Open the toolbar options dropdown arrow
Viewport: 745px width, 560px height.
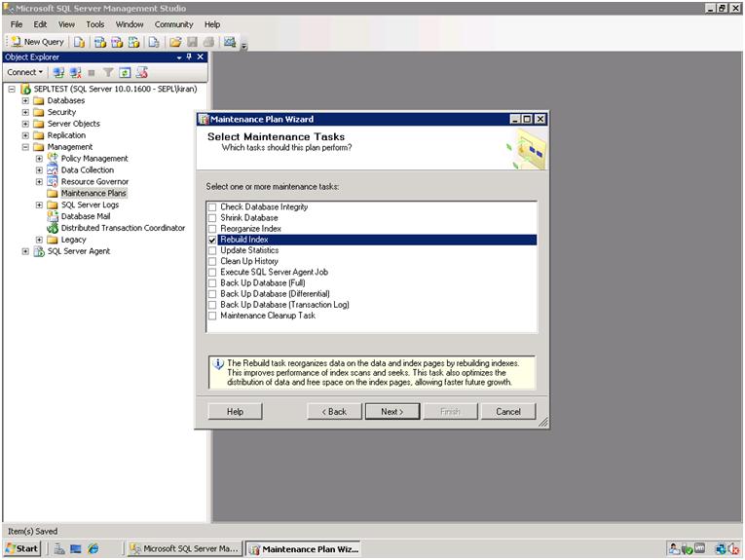[x=244, y=46]
